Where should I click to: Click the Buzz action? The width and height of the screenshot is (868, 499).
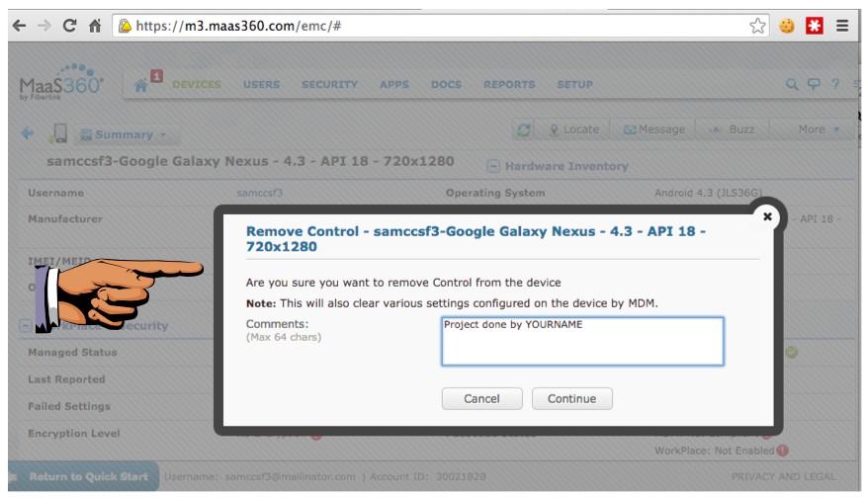732,129
